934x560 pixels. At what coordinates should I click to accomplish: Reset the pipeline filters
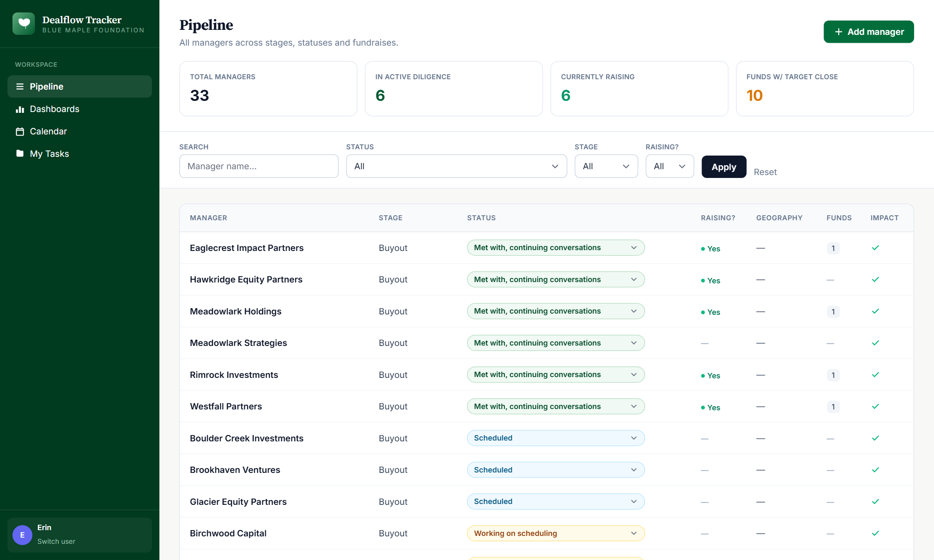tap(765, 172)
